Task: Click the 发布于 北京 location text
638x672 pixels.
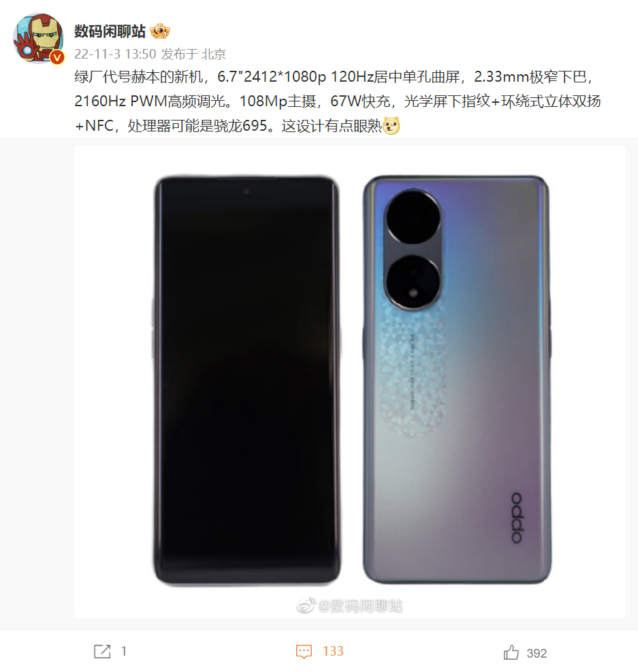Action: pos(193,54)
